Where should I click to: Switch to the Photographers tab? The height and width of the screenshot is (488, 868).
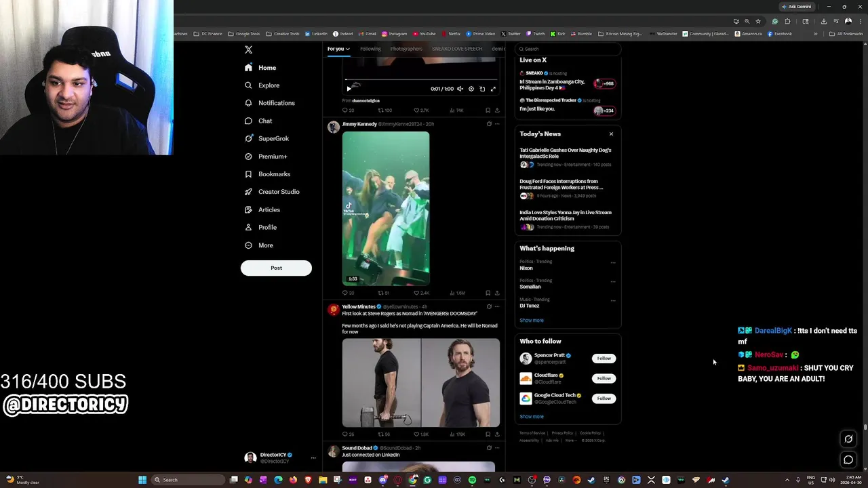pos(406,49)
